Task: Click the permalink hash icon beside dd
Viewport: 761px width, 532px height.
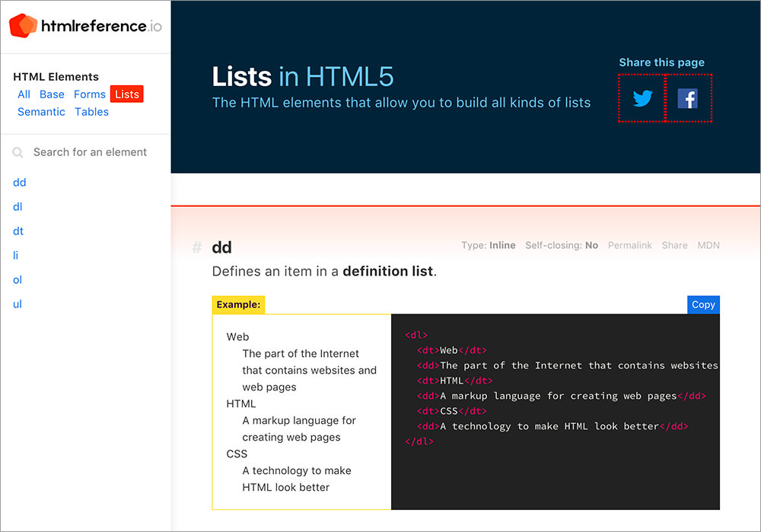Action: (196, 247)
